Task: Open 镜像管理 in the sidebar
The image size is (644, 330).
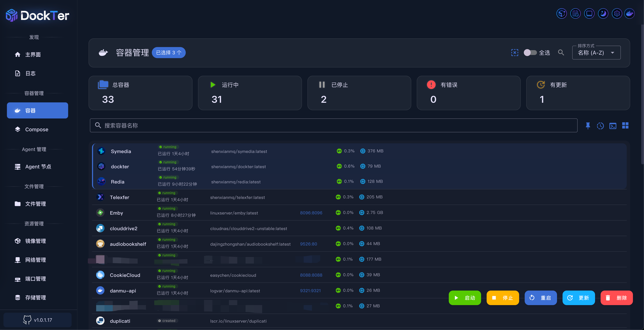Action: pos(35,241)
